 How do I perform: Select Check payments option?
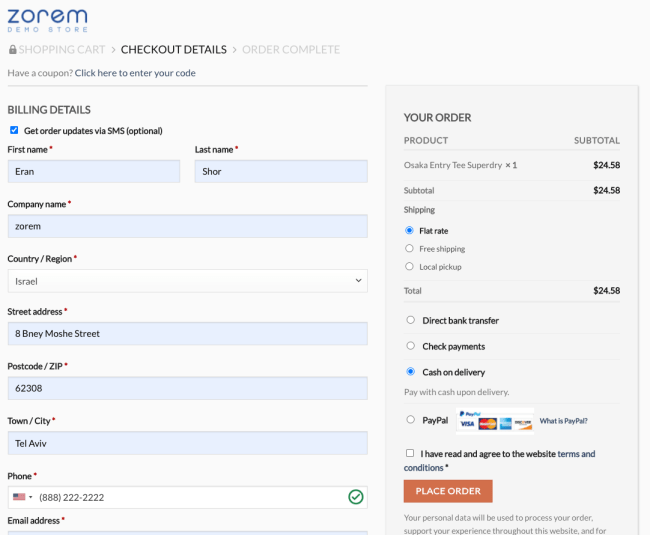(x=410, y=346)
